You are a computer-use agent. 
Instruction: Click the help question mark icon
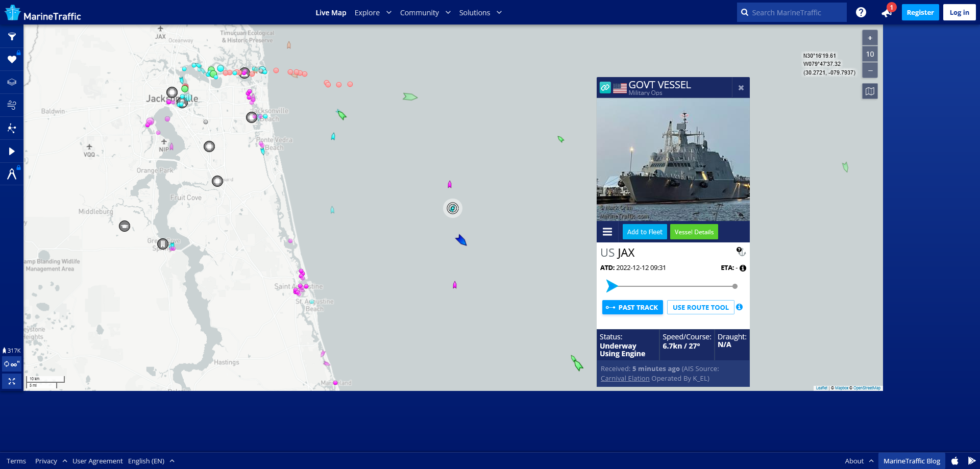(861, 12)
